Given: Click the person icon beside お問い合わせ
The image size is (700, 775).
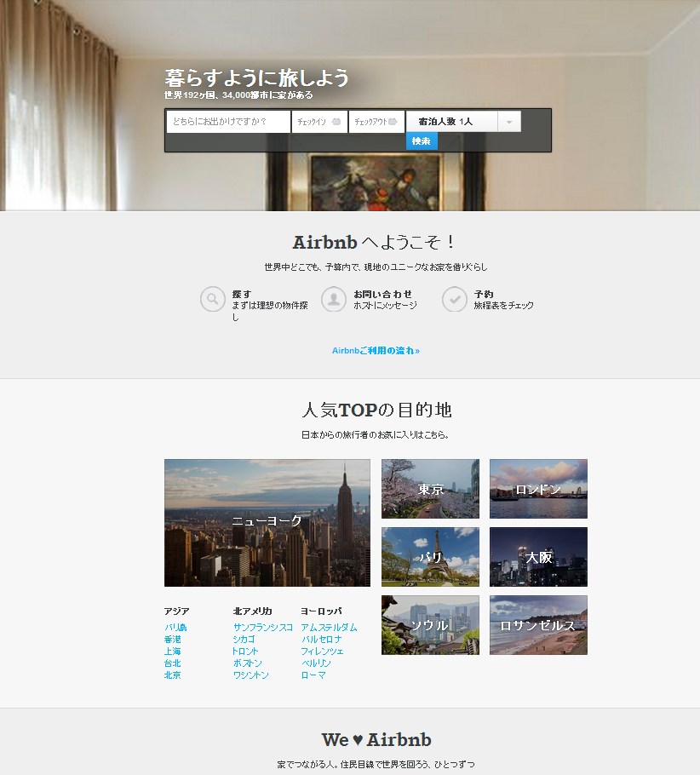Looking at the screenshot, I should (x=334, y=299).
